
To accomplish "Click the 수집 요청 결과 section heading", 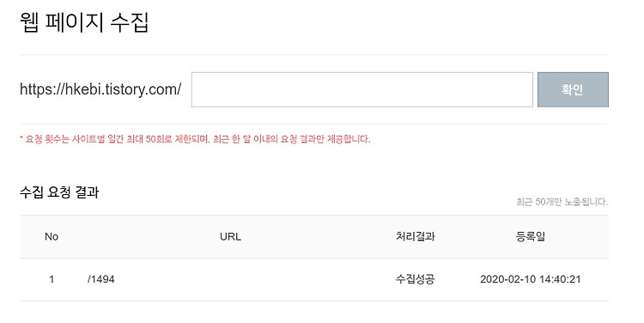I will [59, 192].
